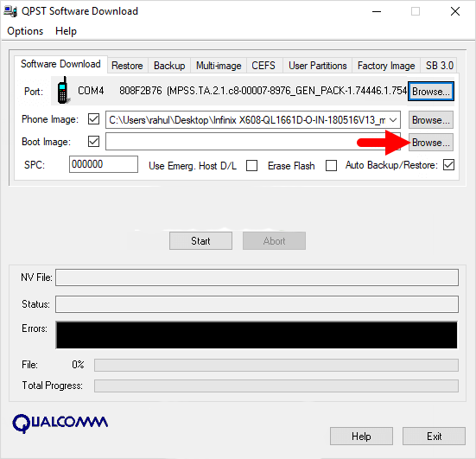Enable Use Emerg. Host D/L checkbox

point(251,166)
